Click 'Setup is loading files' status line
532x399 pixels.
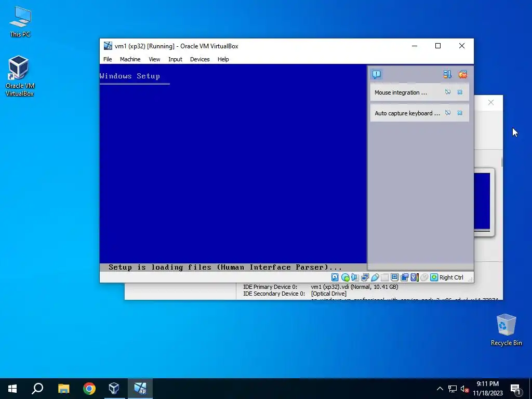(225, 268)
